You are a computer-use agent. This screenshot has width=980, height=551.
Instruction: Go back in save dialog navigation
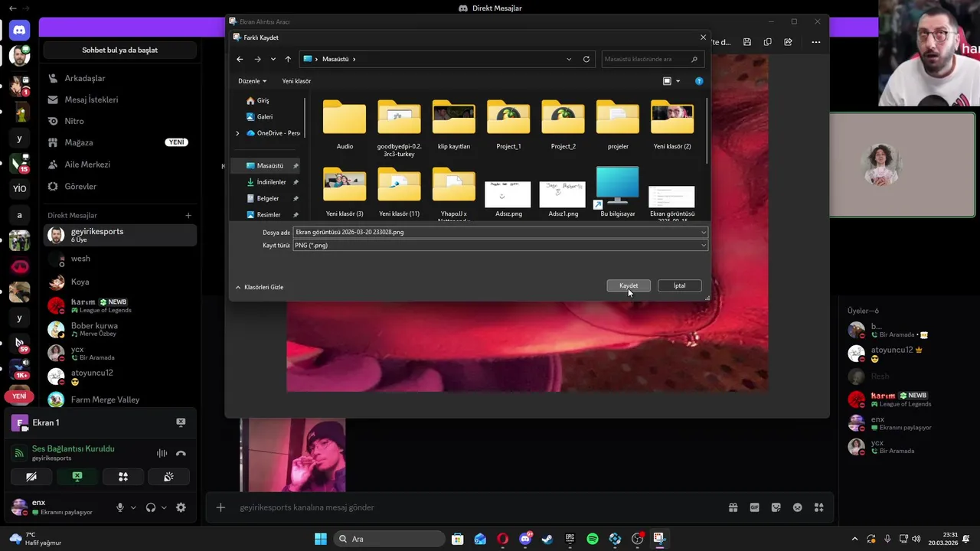point(240,59)
